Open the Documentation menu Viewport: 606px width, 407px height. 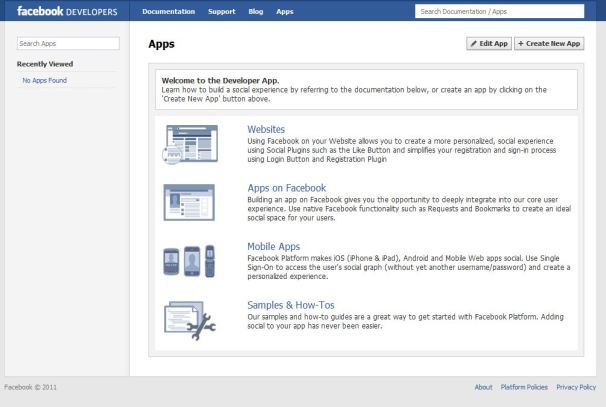click(x=169, y=12)
